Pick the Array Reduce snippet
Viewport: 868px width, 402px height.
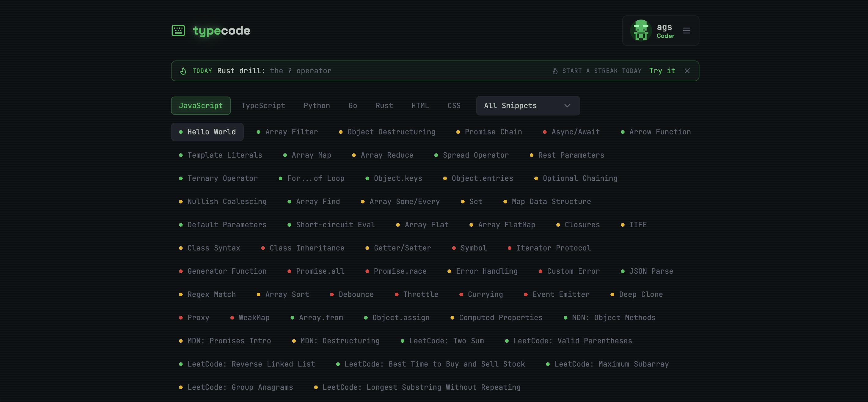pyautogui.click(x=382, y=155)
